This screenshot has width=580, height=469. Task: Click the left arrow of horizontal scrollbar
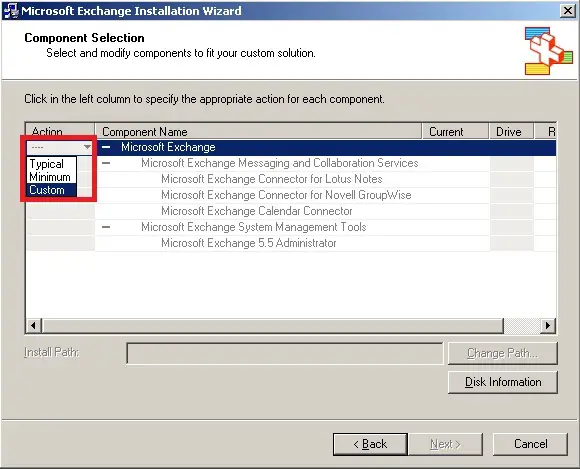click(34, 326)
